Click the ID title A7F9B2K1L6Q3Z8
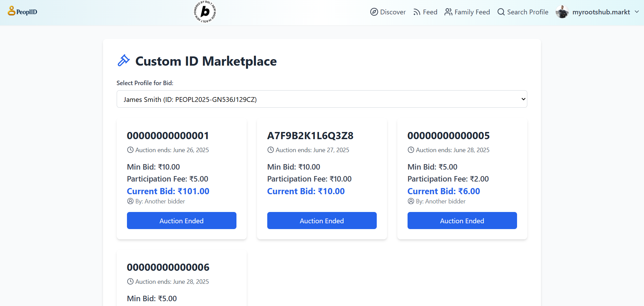644x306 pixels. point(310,136)
